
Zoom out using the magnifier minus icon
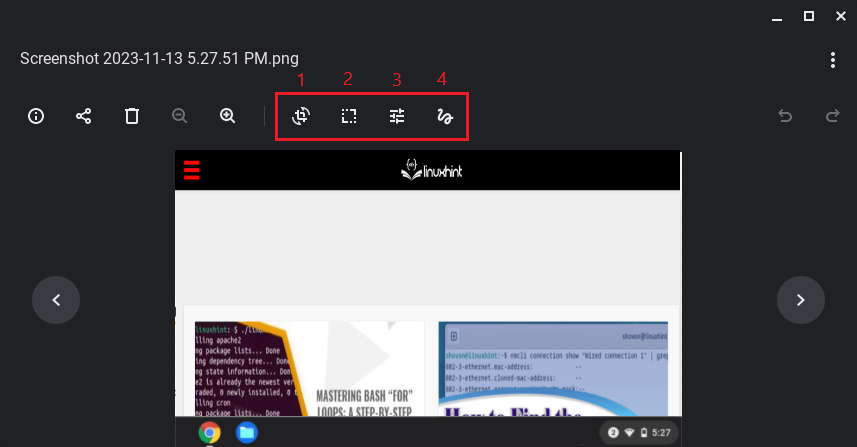[180, 116]
